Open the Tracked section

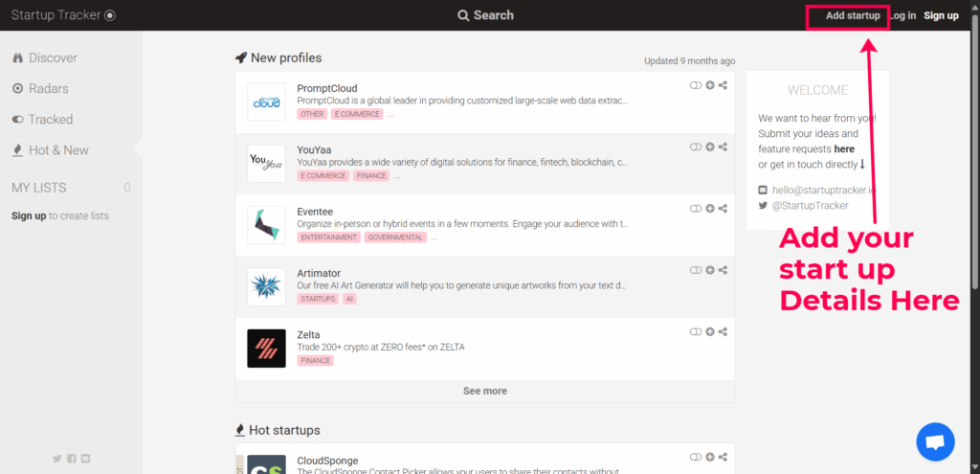click(42, 120)
